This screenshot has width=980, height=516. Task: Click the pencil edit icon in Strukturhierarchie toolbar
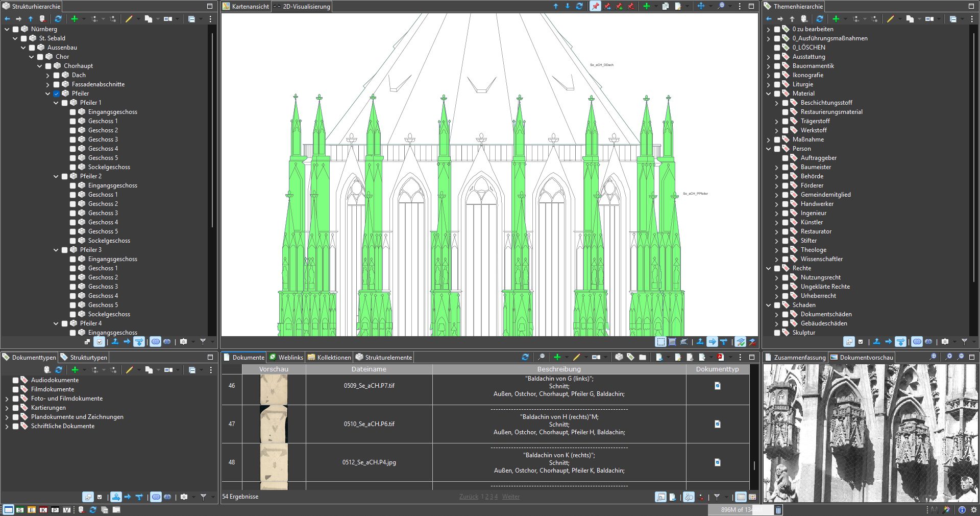tap(129, 19)
